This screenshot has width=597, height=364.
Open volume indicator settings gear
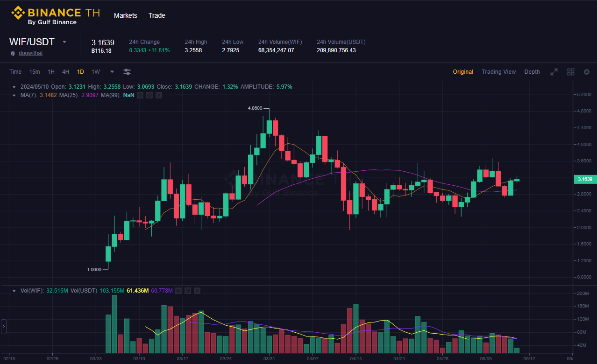coord(188,291)
